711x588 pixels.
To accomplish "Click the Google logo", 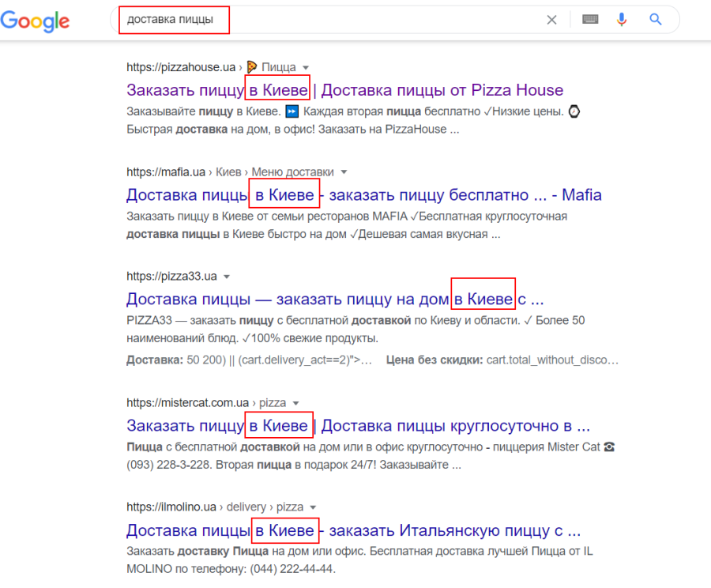I will tap(35, 21).
